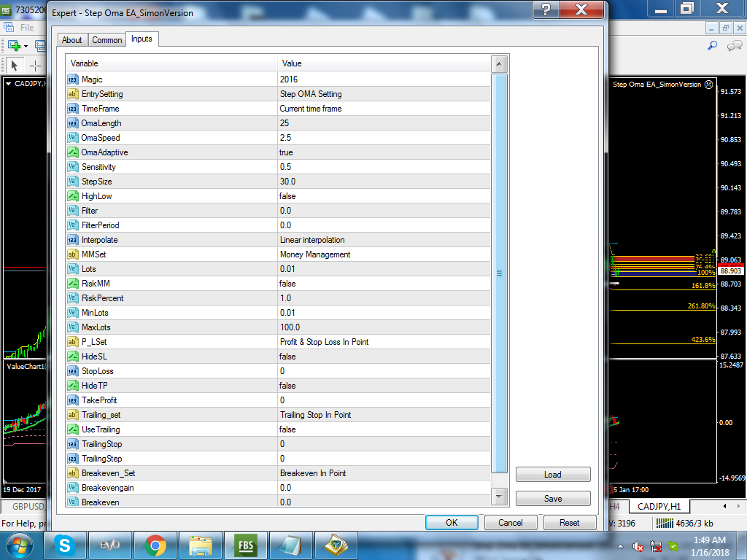Show hidden tray icons arrow
This screenshot has height=560, width=747.
621,546
